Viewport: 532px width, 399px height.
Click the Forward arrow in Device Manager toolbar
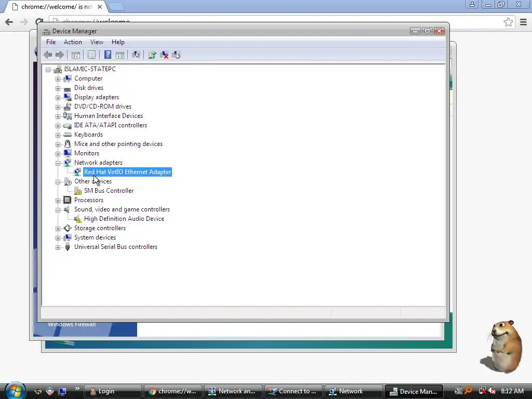(x=60, y=55)
